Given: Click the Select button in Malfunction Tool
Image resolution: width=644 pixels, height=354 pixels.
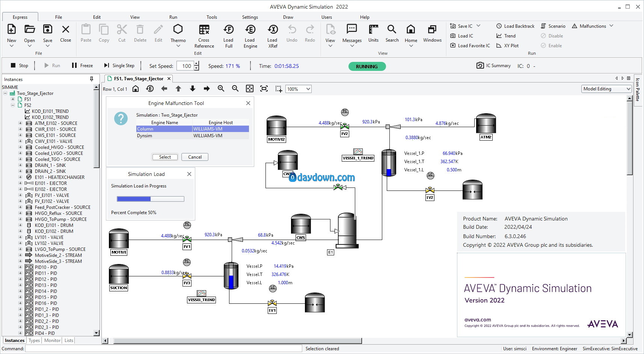Looking at the screenshot, I should click(165, 157).
